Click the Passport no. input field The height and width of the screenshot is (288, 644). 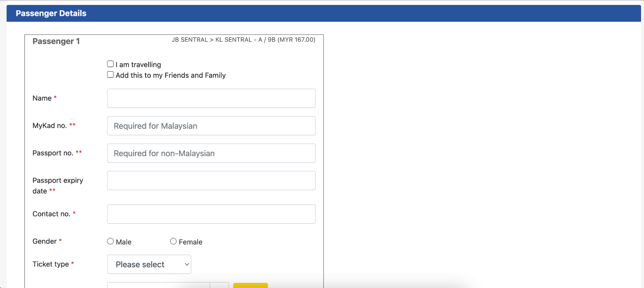point(211,153)
